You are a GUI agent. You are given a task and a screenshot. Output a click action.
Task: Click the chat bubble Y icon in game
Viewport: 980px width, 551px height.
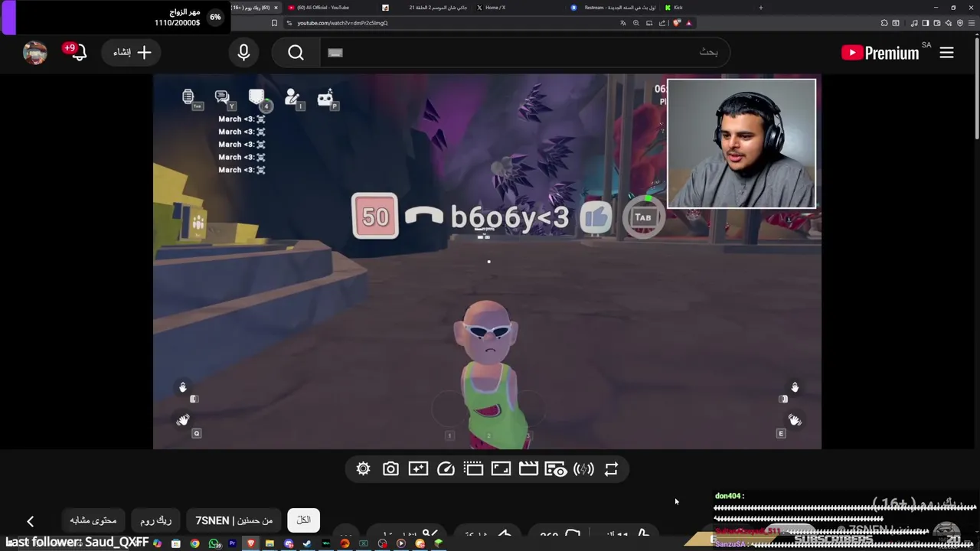223,98
